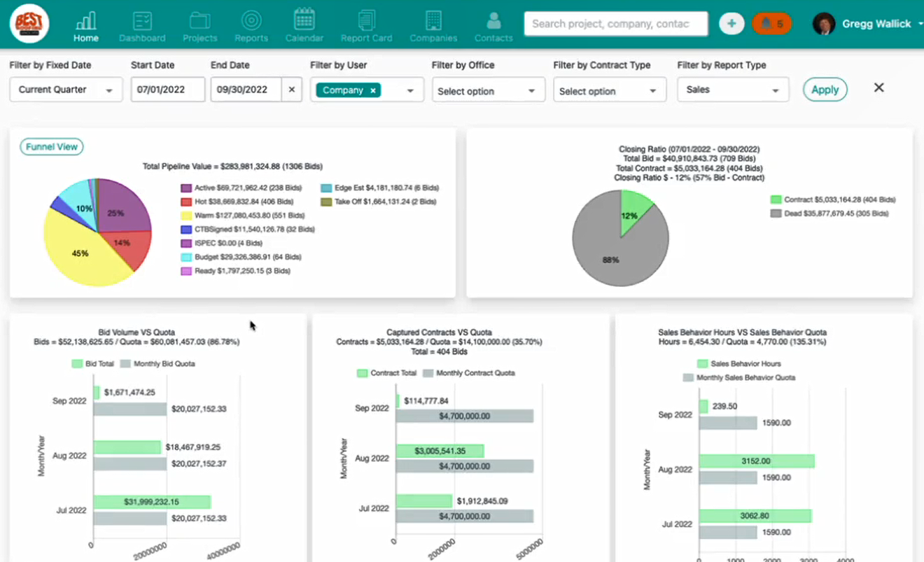The width and height of the screenshot is (924, 562).
Task: Open the Report Card icon
Action: click(x=366, y=21)
